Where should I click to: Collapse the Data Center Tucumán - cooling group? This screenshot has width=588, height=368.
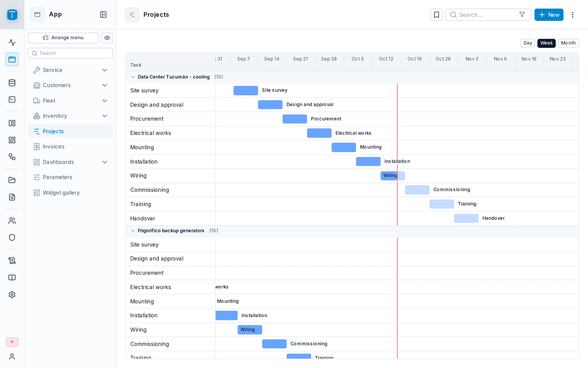click(x=133, y=77)
